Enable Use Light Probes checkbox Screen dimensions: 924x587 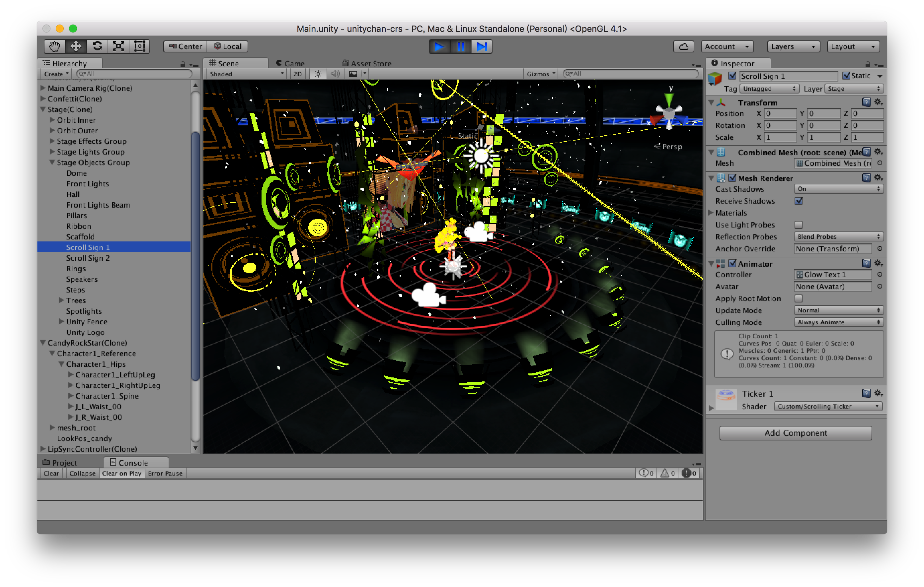pos(799,225)
